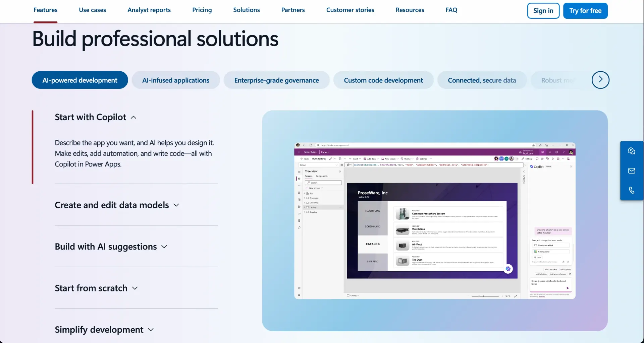Jump to the FAQ section

pos(451,10)
